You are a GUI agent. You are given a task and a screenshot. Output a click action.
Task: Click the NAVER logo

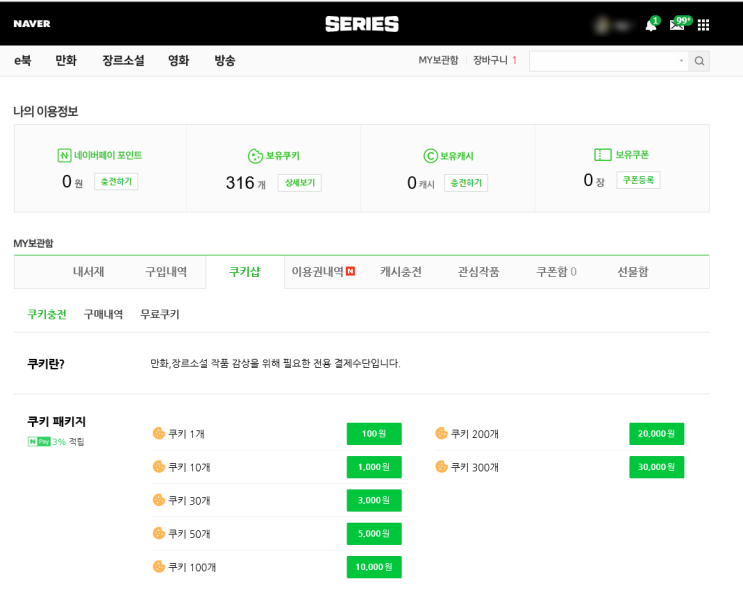pyautogui.click(x=32, y=24)
